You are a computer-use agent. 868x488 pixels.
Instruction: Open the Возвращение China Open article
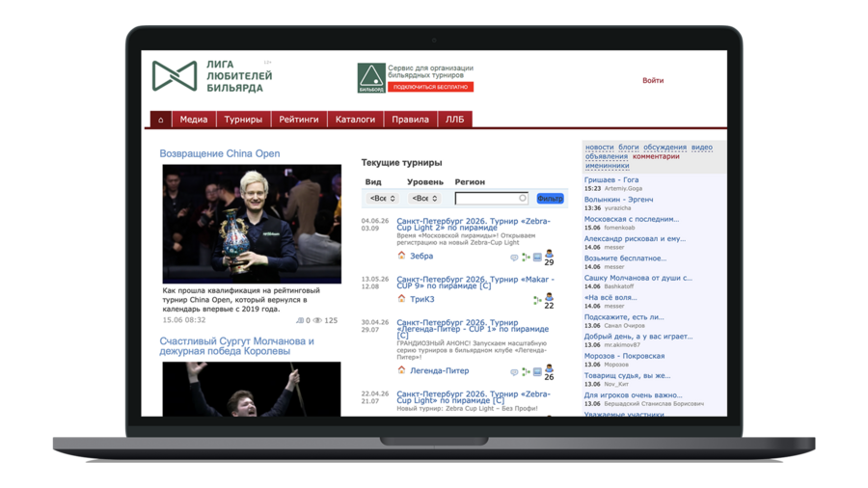220,153
